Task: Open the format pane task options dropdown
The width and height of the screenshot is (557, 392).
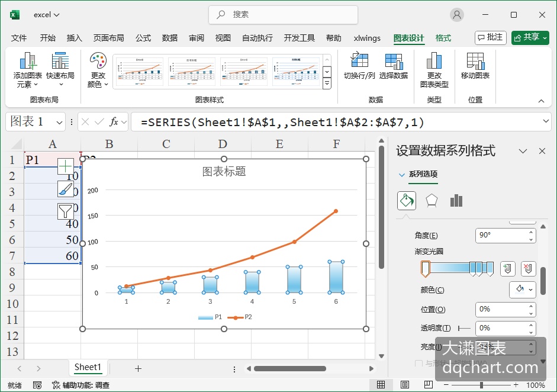Action: tap(523, 151)
